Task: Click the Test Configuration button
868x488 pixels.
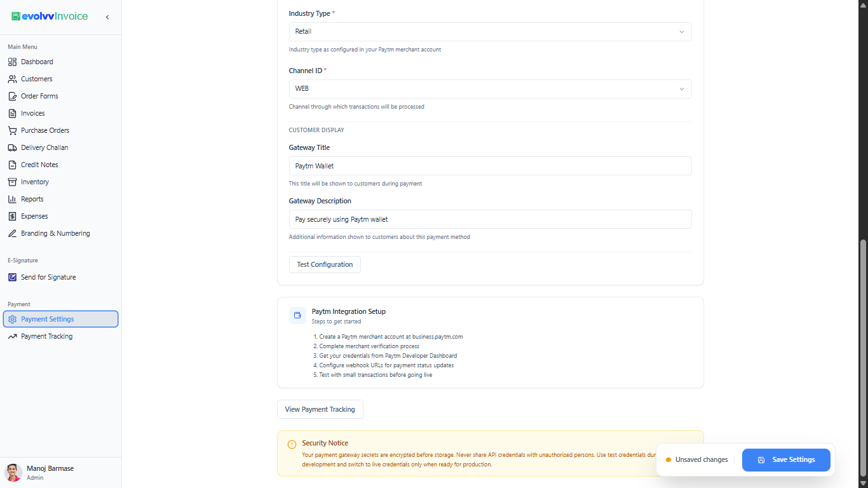Action: pos(325,264)
